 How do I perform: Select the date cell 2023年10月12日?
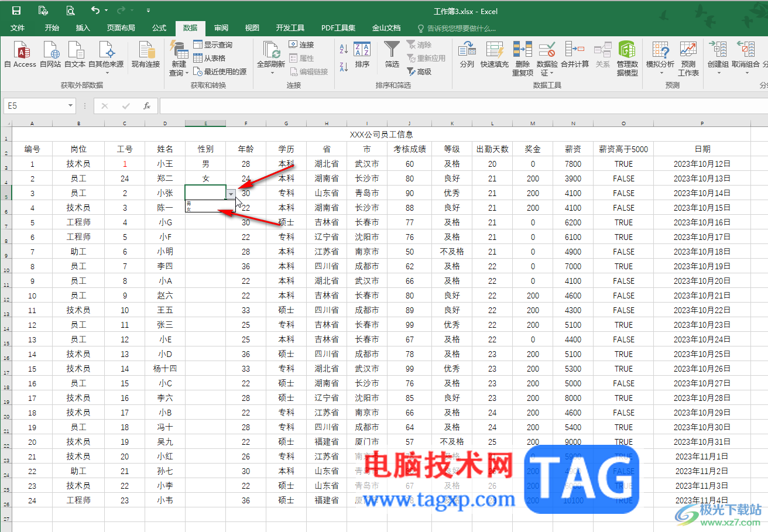click(x=702, y=164)
